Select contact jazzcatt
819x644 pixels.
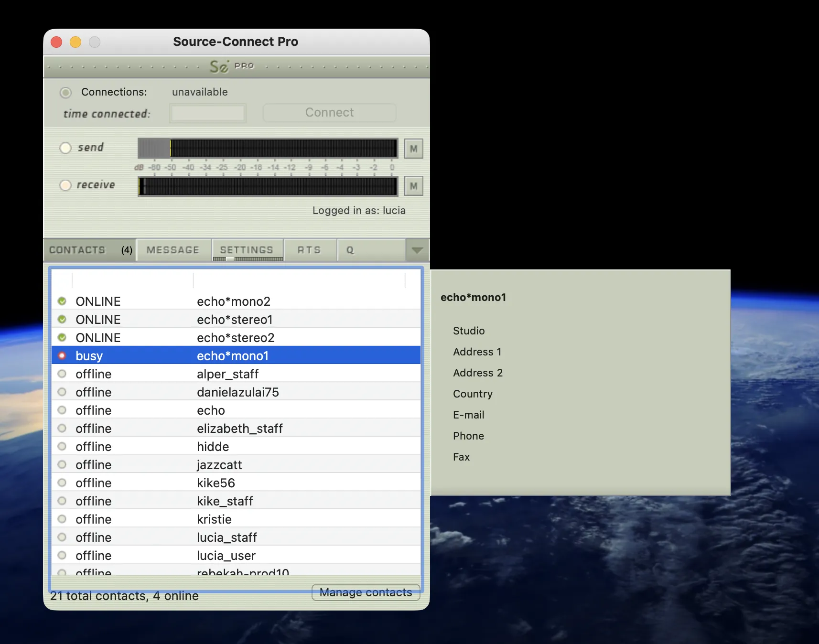(236, 464)
